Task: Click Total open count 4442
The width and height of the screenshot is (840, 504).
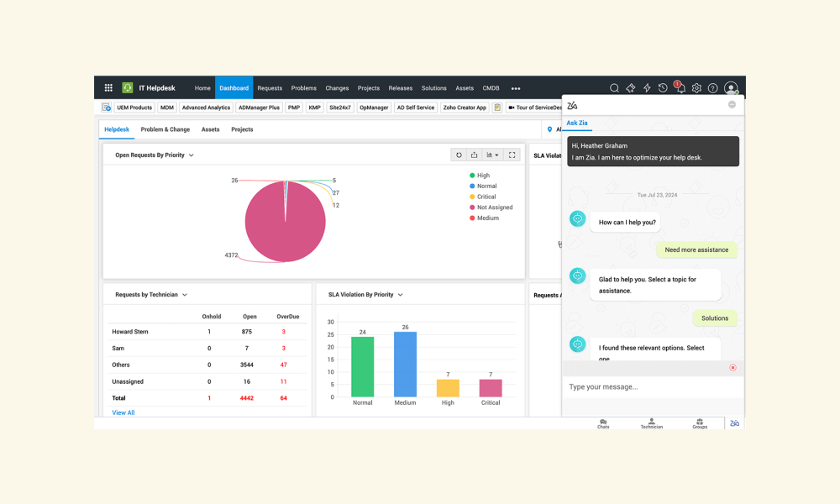Action: click(246, 398)
